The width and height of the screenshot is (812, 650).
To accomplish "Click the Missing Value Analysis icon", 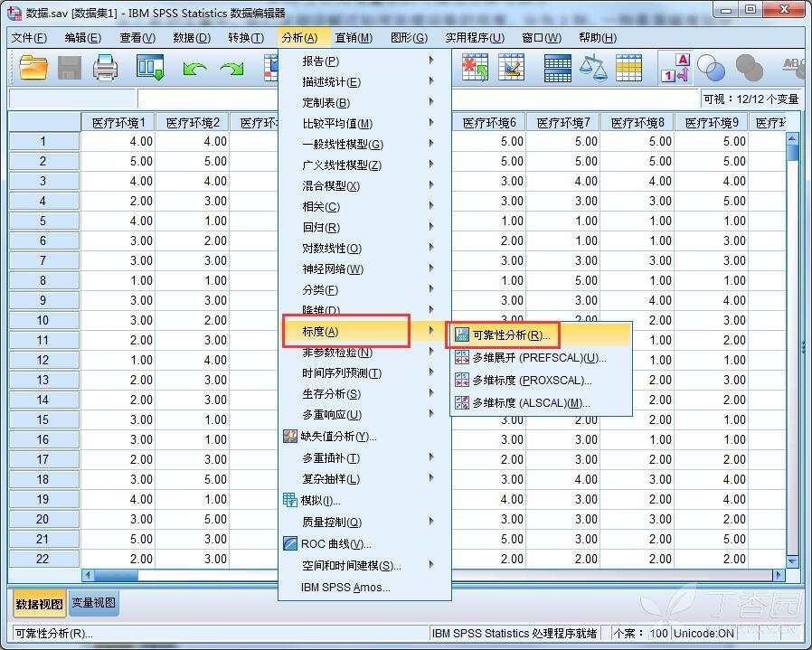I will [290, 436].
